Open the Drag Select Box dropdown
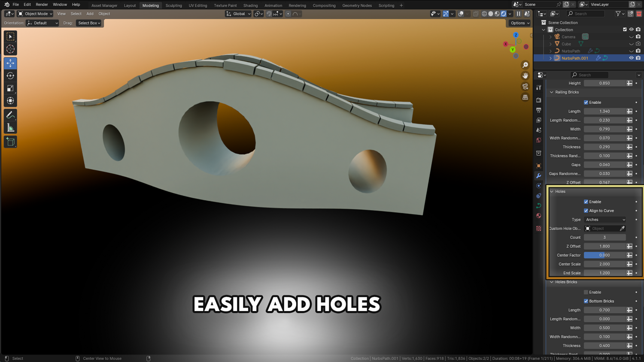Viewport: 644px width, 362px height. coord(89,23)
